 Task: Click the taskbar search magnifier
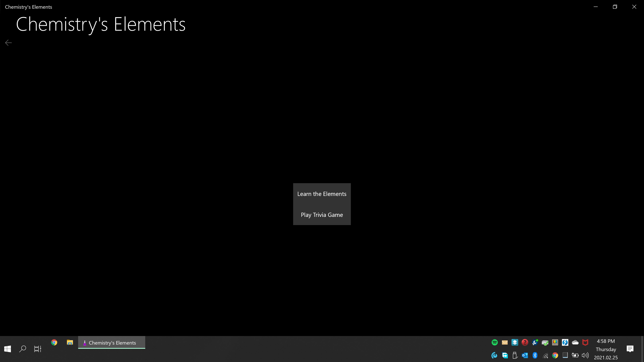[x=22, y=349]
